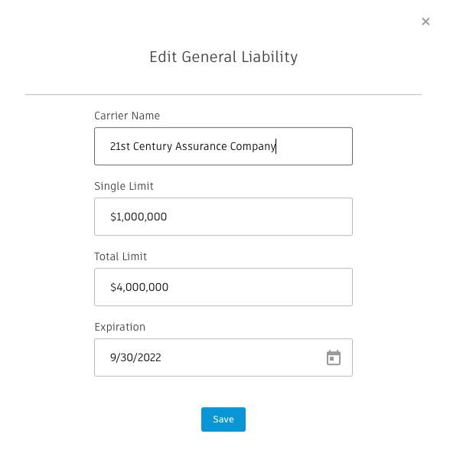Click the word Assurance in carrier field
Image resolution: width=450 pixels, height=476 pixels.
[x=201, y=146]
